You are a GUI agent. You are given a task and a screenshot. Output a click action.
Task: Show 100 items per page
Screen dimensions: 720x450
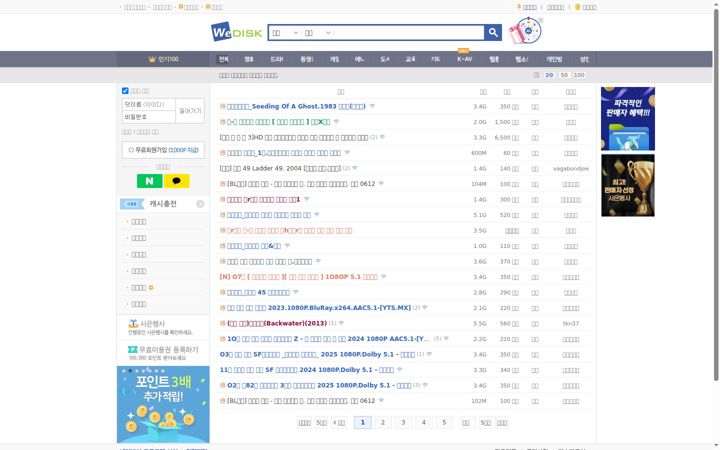579,75
